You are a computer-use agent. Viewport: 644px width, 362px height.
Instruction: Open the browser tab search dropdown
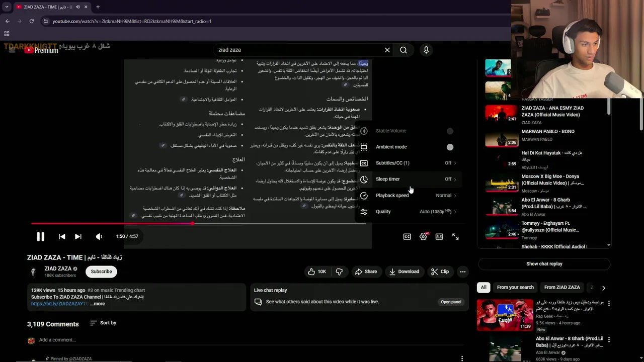click(x=7, y=7)
